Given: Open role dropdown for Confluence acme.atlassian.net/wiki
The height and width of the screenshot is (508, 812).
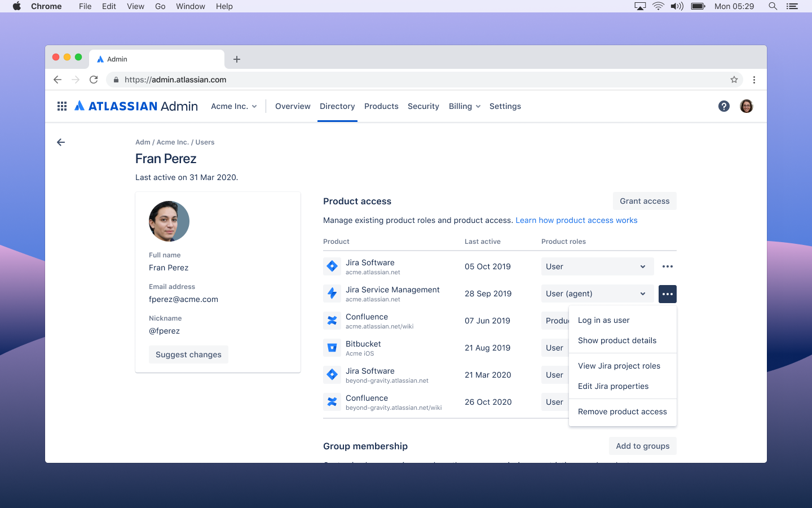Looking at the screenshot, I should (555, 321).
